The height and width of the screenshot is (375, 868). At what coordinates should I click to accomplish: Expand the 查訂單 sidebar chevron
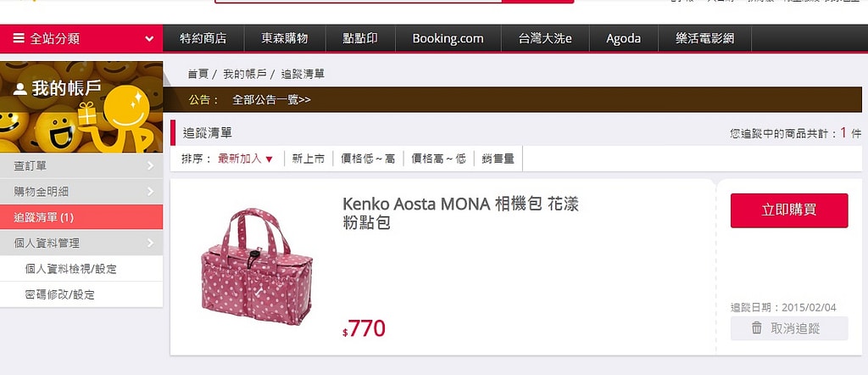[x=151, y=165]
